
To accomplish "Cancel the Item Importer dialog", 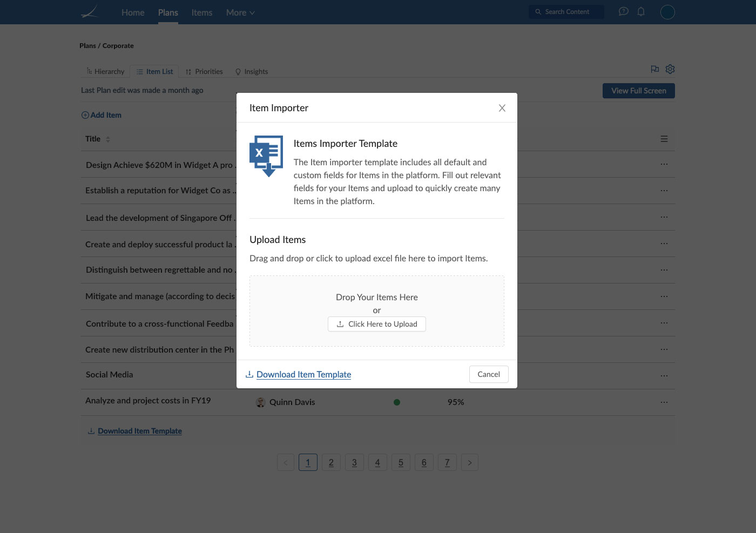I will point(489,374).
